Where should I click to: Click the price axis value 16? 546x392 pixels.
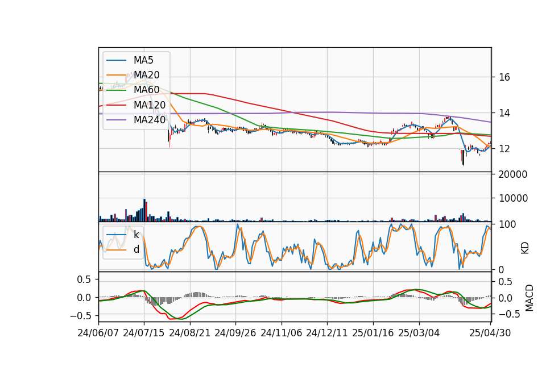coord(504,77)
